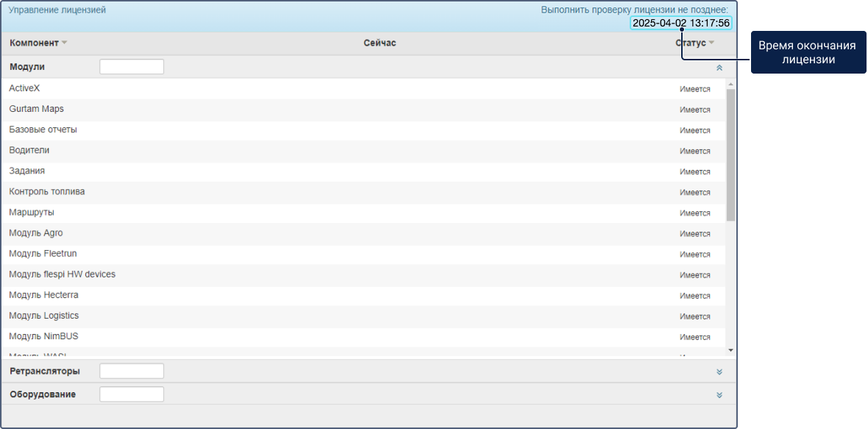The image size is (868, 429).
Task: Select the Gurtam Maps row
Action: tap(363, 109)
